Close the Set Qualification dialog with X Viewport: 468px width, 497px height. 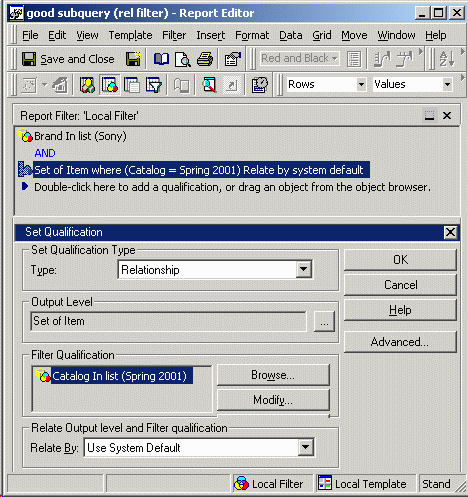450,232
